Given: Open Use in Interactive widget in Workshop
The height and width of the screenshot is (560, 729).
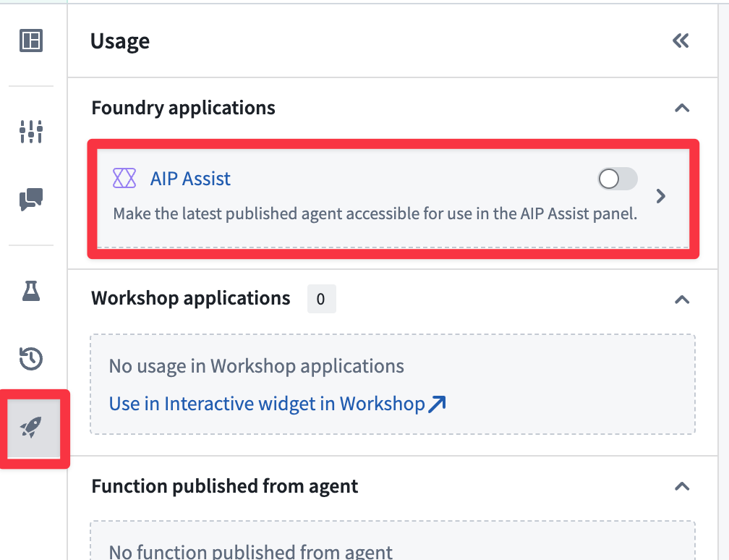Looking at the screenshot, I should click(x=266, y=403).
